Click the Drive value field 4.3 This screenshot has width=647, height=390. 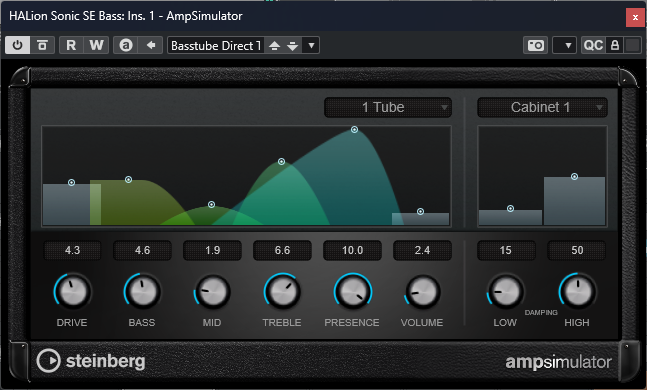pyautogui.click(x=72, y=250)
